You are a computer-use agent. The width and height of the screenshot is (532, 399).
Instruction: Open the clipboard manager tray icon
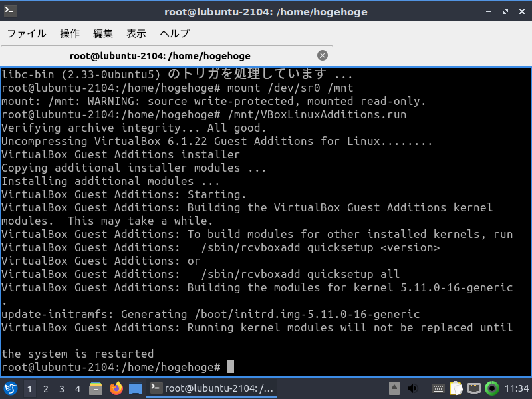pyautogui.click(x=456, y=388)
